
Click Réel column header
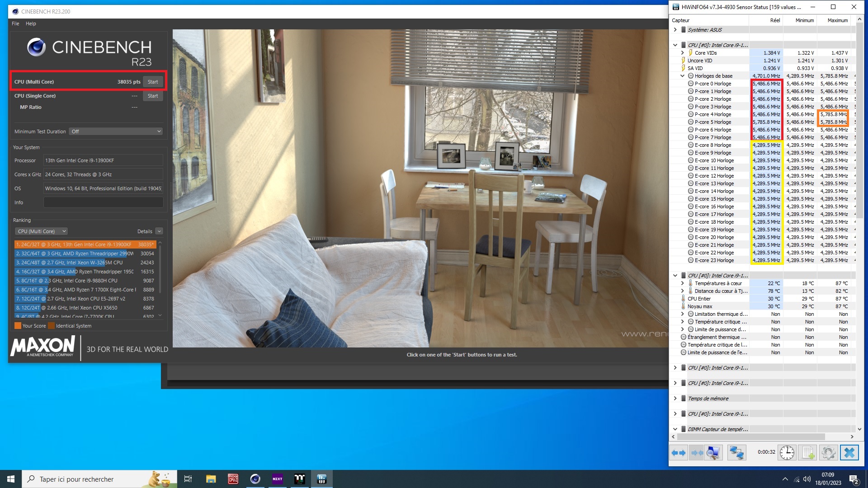tap(766, 20)
